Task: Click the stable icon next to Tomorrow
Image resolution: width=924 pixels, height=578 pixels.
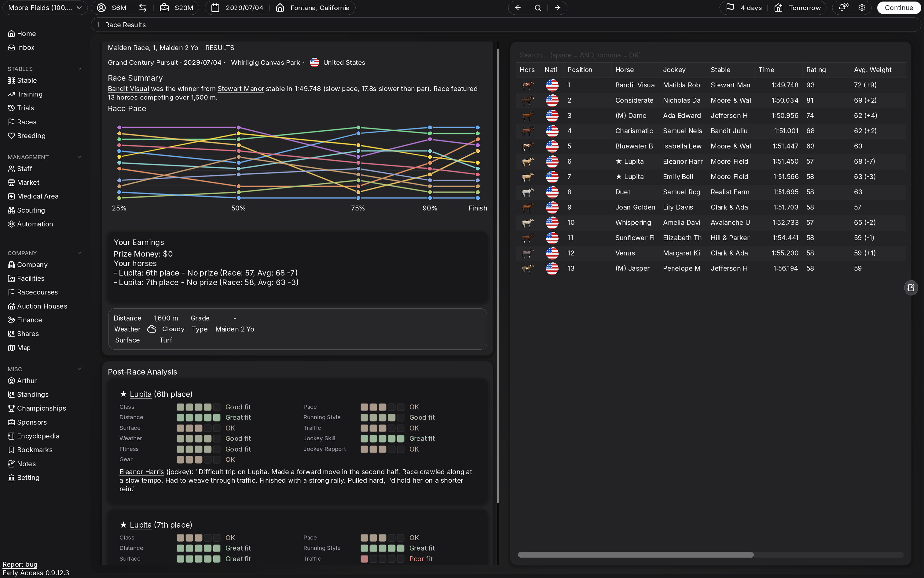Action: coord(778,8)
